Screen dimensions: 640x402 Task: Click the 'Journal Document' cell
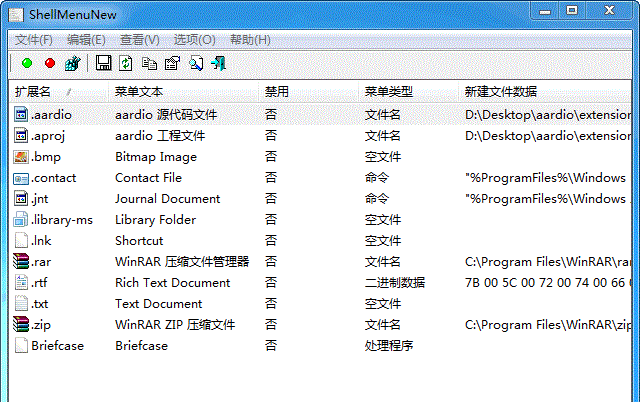(x=167, y=199)
